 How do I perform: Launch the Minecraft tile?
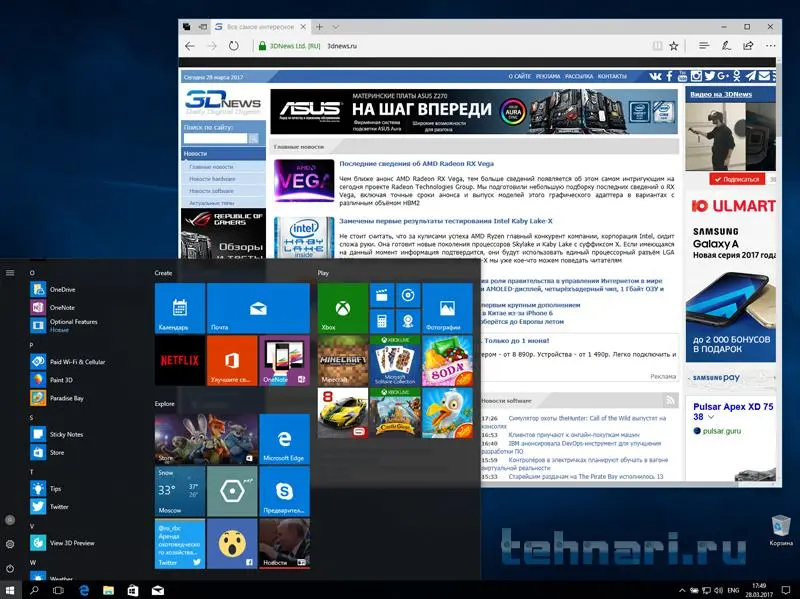(342, 361)
